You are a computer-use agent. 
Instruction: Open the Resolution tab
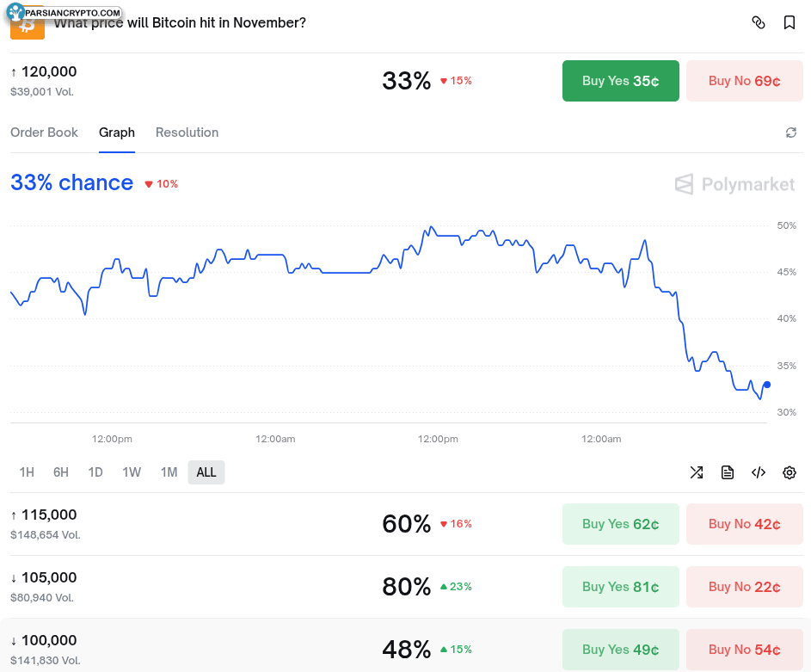tap(187, 133)
